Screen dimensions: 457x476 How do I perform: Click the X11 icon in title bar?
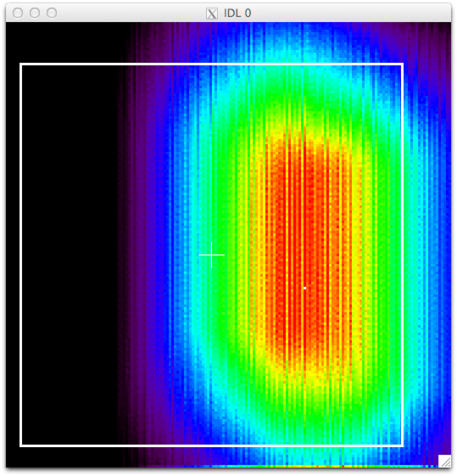click(x=212, y=14)
